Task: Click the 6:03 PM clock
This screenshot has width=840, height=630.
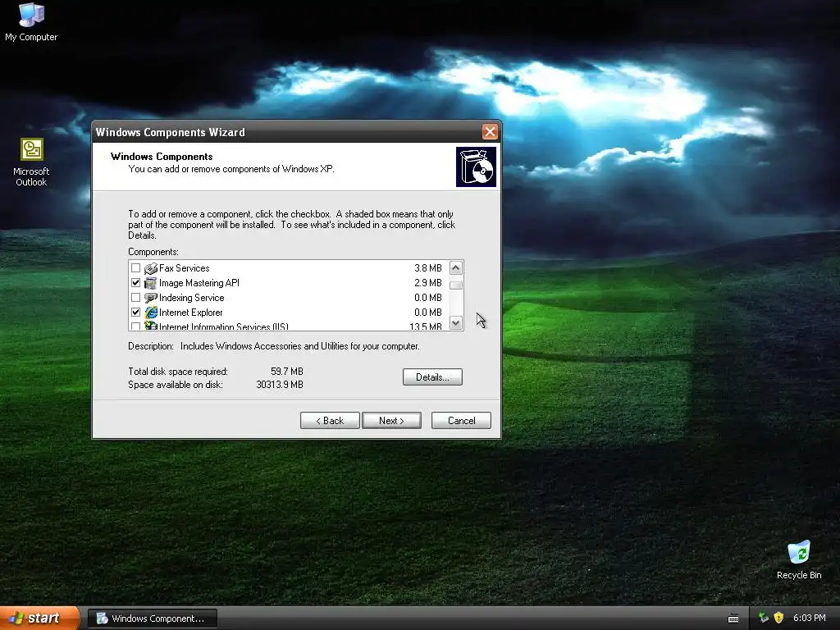Action: click(810, 618)
